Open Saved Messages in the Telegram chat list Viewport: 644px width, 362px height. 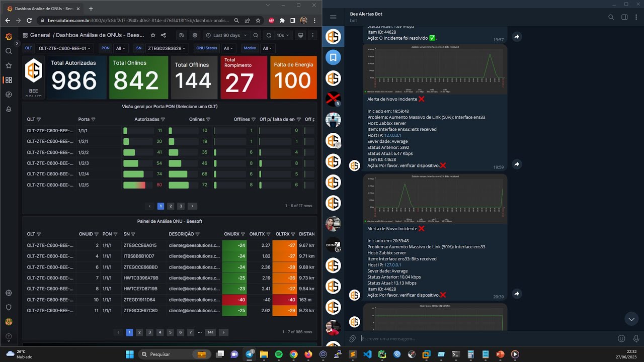[333, 57]
